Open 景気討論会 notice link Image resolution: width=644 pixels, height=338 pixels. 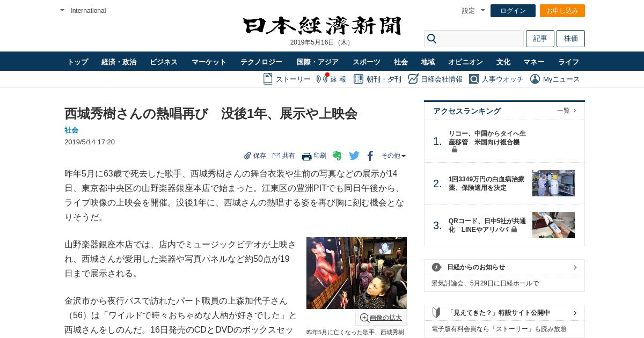tap(485, 283)
